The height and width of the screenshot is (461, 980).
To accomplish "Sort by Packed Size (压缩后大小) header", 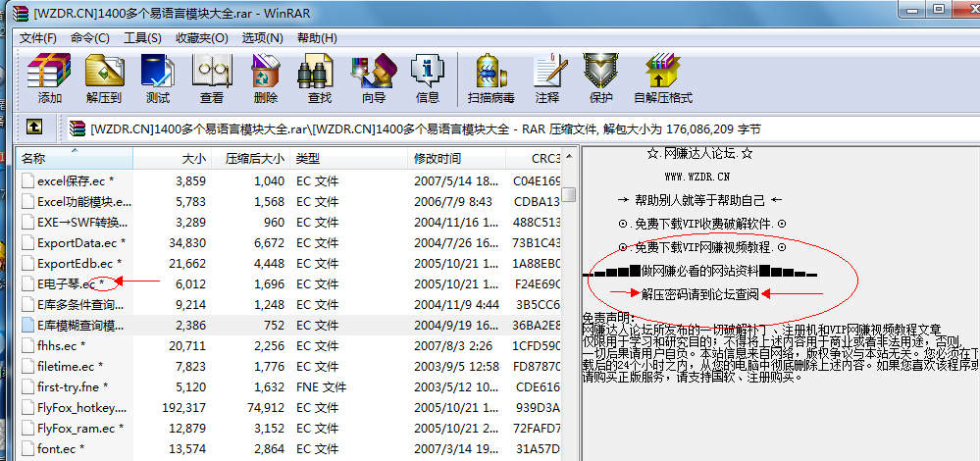I will (250, 159).
